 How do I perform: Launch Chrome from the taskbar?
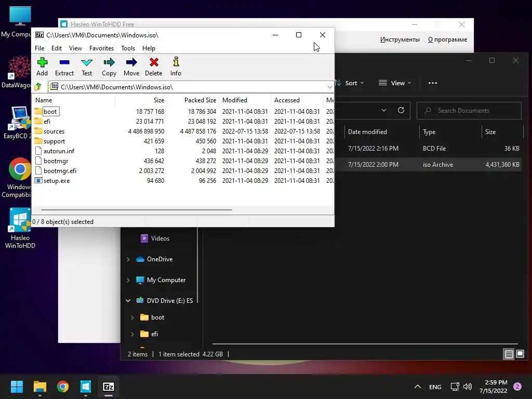click(63, 387)
